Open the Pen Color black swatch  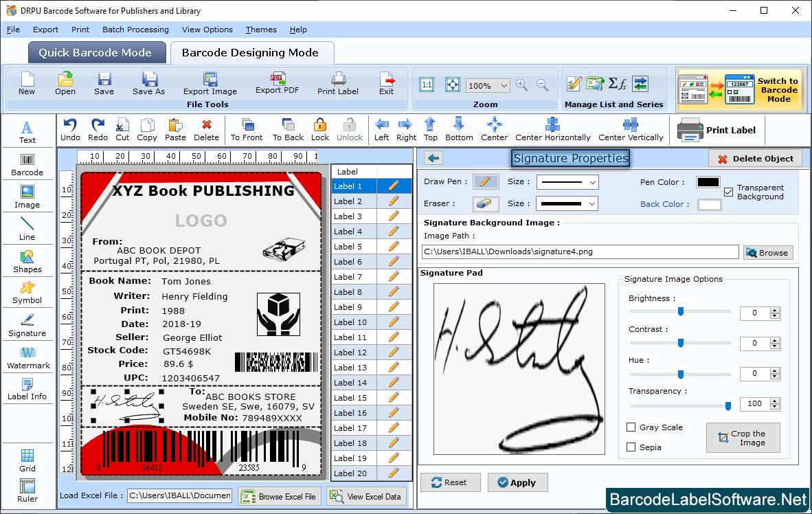click(708, 182)
